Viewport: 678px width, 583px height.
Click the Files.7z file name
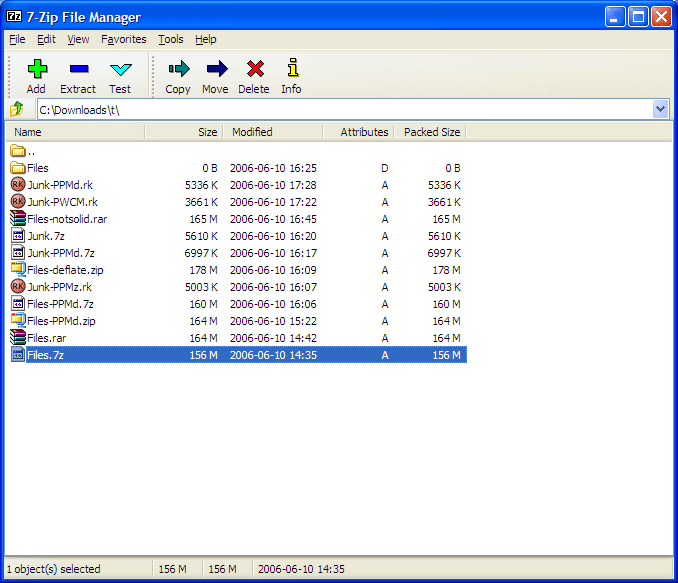click(x=45, y=355)
